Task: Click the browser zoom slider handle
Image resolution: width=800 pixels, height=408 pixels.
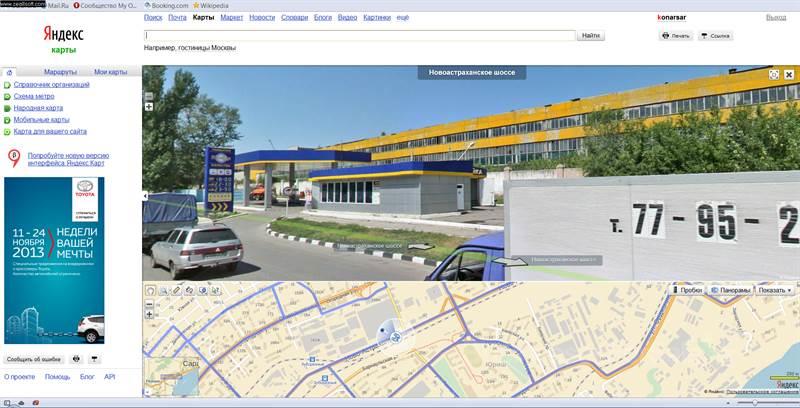Action: pos(755,403)
